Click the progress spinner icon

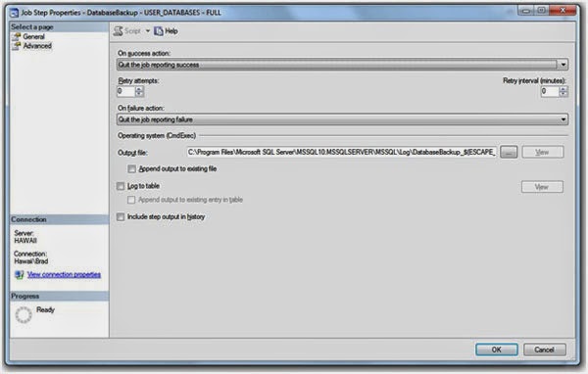click(x=24, y=315)
